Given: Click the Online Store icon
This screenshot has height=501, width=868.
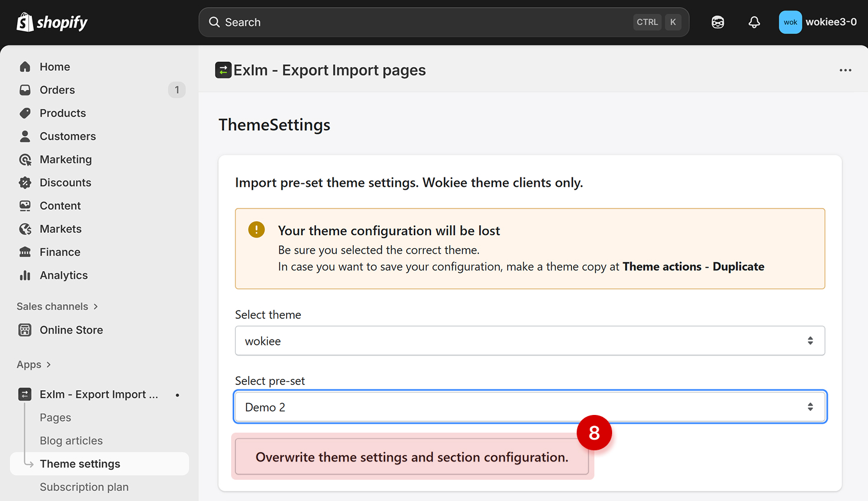Looking at the screenshot, I should point(25,330).
